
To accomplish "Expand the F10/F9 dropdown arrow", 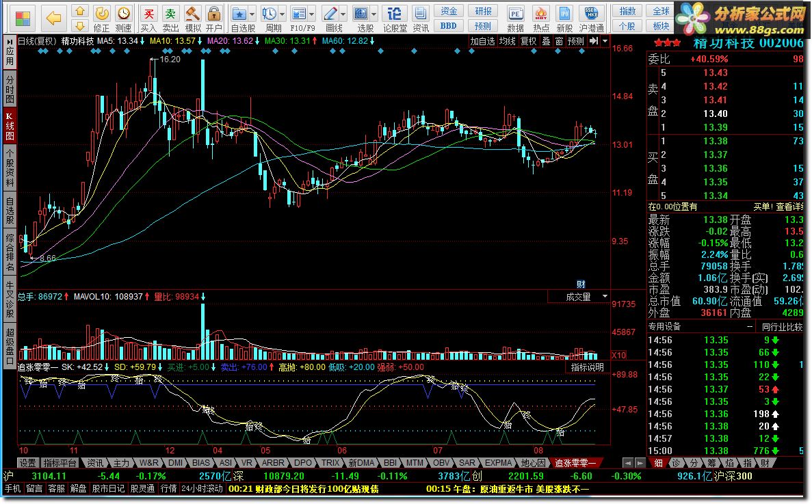I will coord(312,14).
